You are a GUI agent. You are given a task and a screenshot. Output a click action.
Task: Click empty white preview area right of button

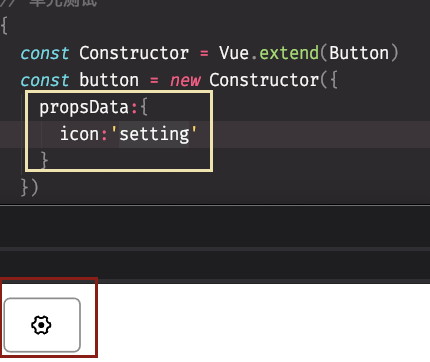click(x=263, y=323)
